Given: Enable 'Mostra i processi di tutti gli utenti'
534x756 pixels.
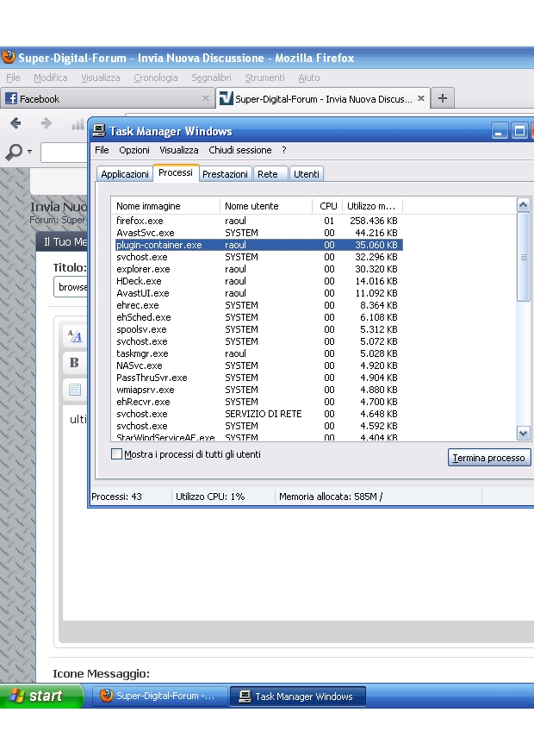Looking at the screenshot, I should (117, 454).
